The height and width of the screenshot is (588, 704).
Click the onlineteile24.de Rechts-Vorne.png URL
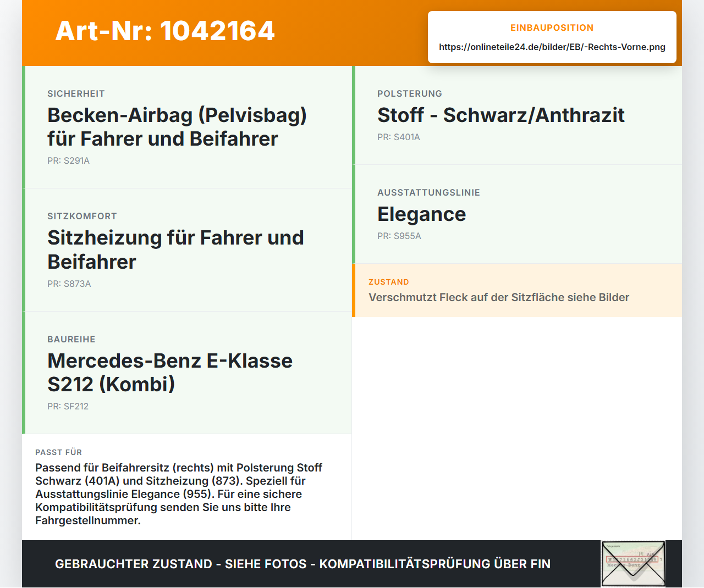point(552,47)
